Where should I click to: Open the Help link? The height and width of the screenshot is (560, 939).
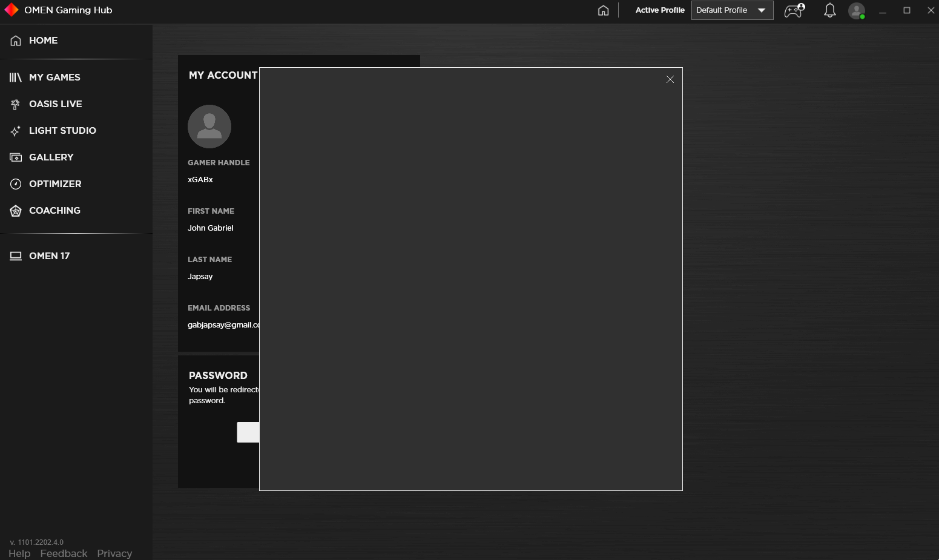[19, 553]
